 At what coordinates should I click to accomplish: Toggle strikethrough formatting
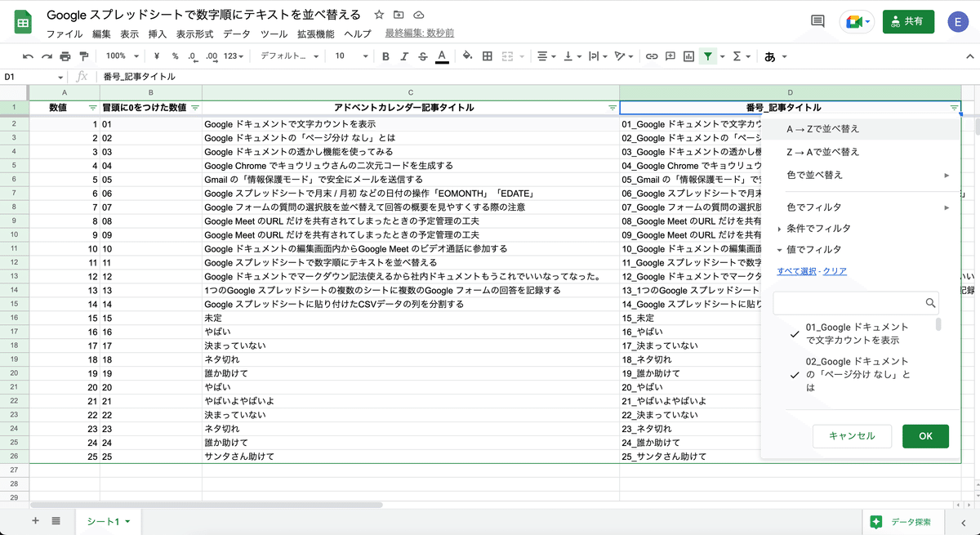coord(422,56)
